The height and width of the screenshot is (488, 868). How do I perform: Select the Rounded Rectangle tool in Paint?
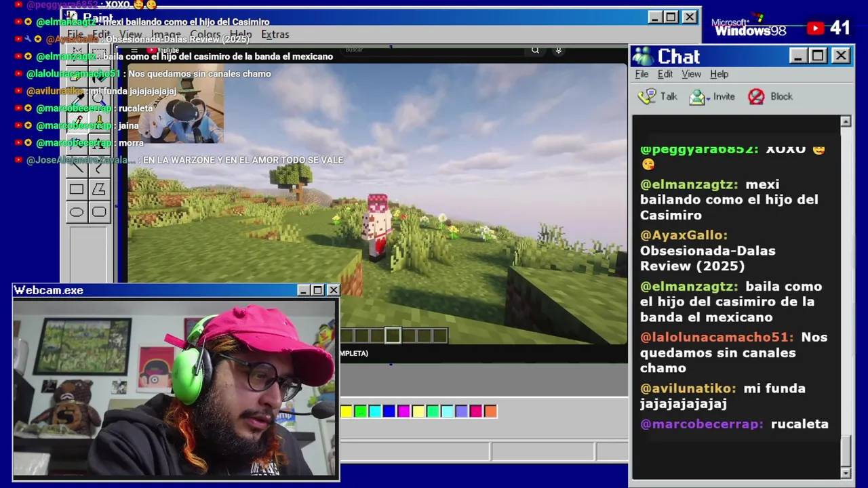[99, 213]
